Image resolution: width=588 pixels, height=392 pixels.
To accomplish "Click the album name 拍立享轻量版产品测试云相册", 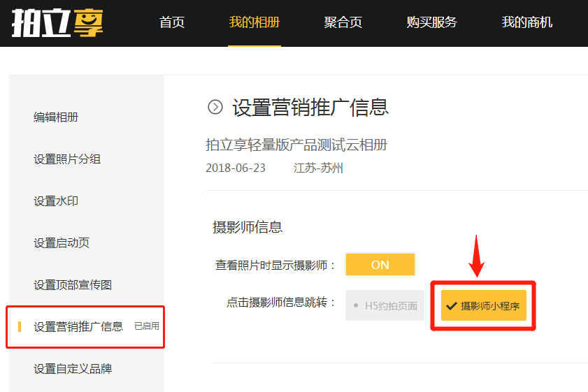I will [x=296, y=145].
